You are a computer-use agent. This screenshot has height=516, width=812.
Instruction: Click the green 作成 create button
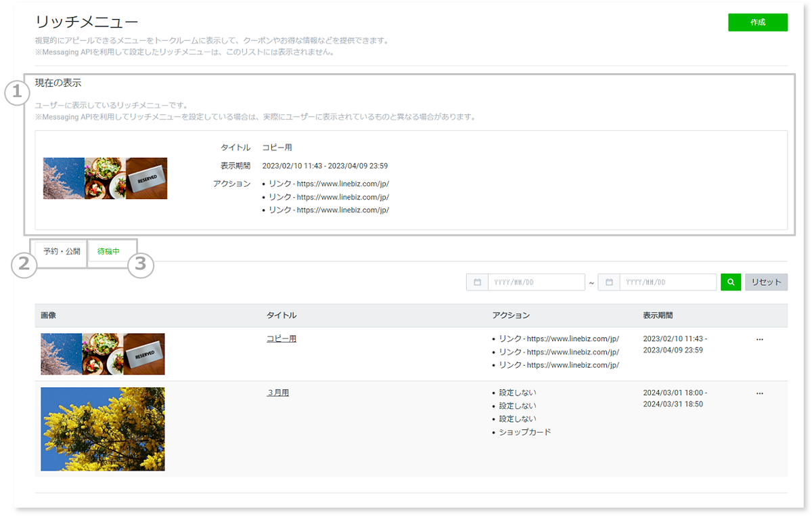pyautogui.click(x=757, y=22)
